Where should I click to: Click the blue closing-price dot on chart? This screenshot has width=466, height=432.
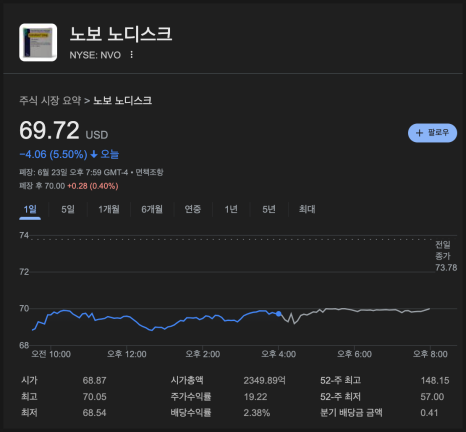pos(279,314)
